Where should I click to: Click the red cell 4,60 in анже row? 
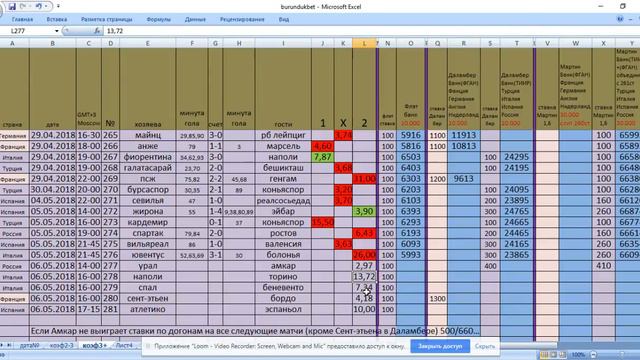[322, 146]
